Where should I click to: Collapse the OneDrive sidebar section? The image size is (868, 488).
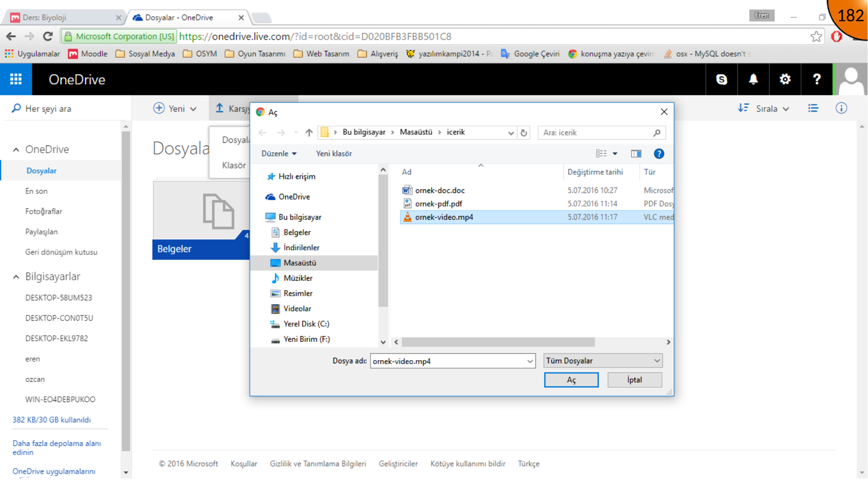(x=16, y=150)
